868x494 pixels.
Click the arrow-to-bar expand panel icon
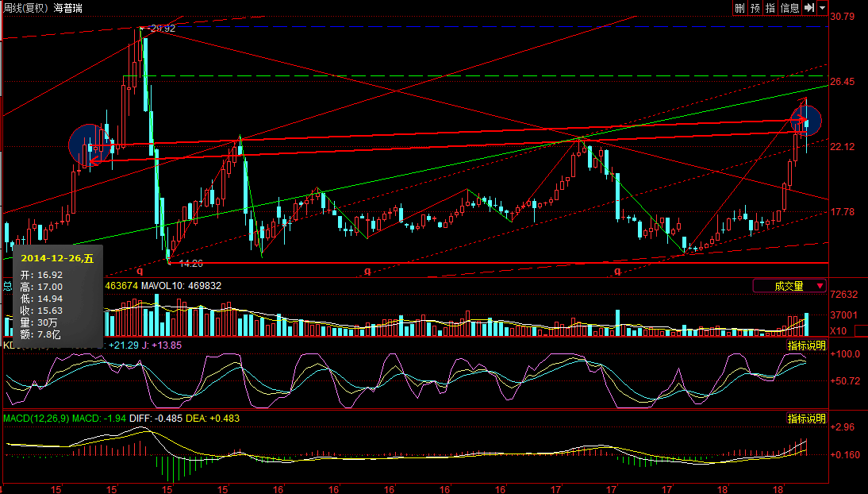pos(808,8)
